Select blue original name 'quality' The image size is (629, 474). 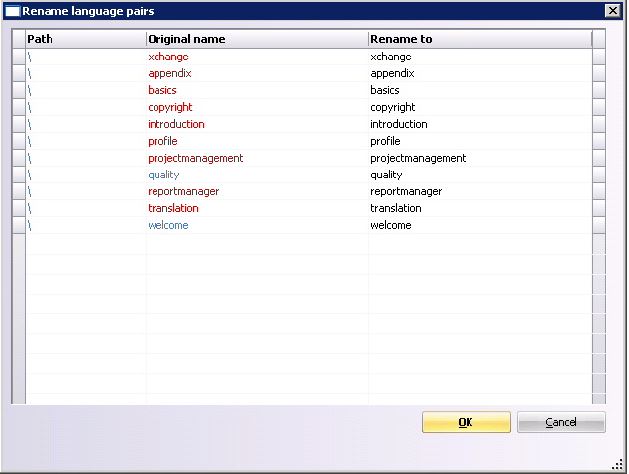[x=164, y=175]
